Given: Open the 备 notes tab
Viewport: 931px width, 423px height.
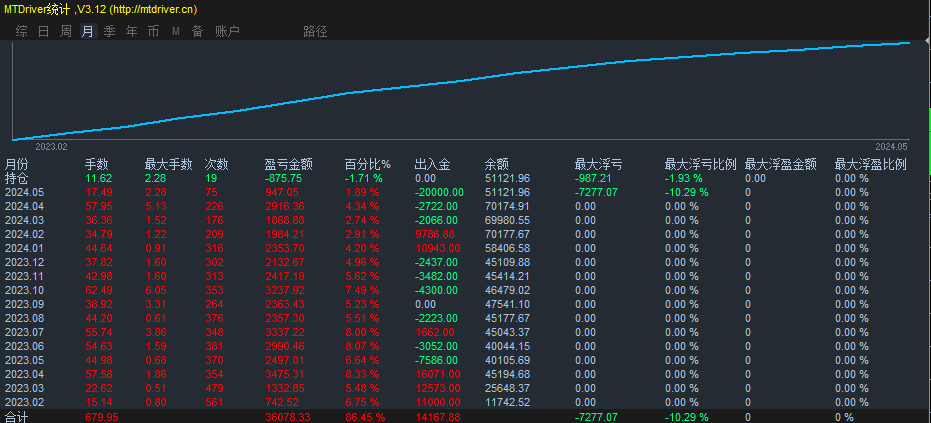Looking at the screenshot, I should 198,31.
